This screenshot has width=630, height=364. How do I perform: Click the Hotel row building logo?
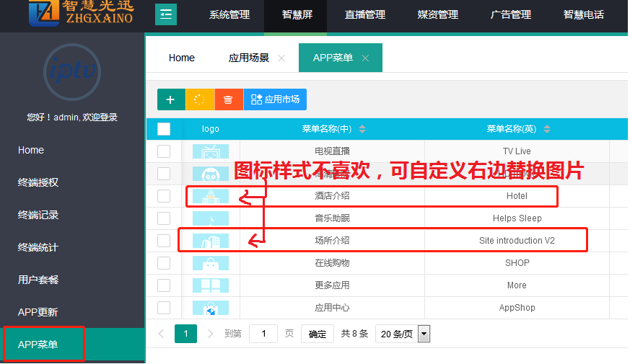pos(211,196)
